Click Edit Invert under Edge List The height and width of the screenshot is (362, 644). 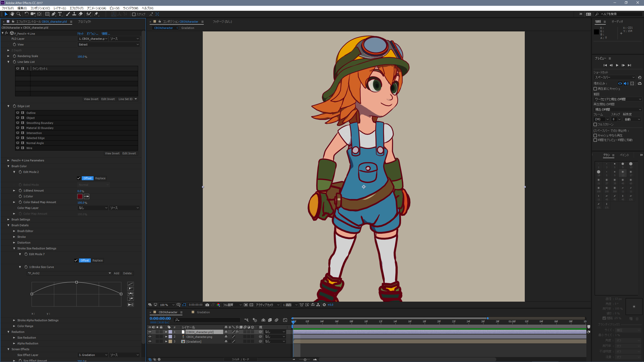pos(129,153)
